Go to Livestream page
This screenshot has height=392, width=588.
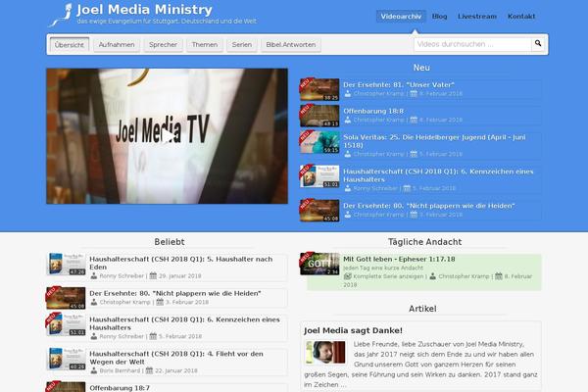pos(477,16)
